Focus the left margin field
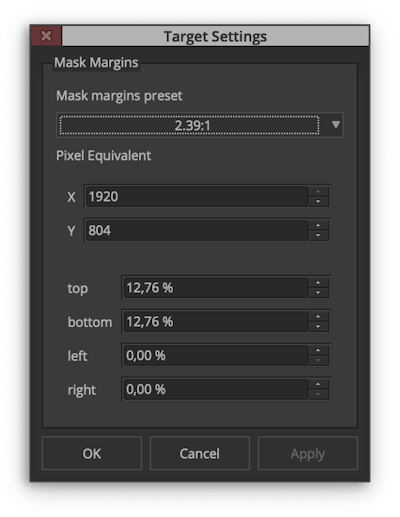The width and height of the screenshot is (400, 517). [216, 356]
